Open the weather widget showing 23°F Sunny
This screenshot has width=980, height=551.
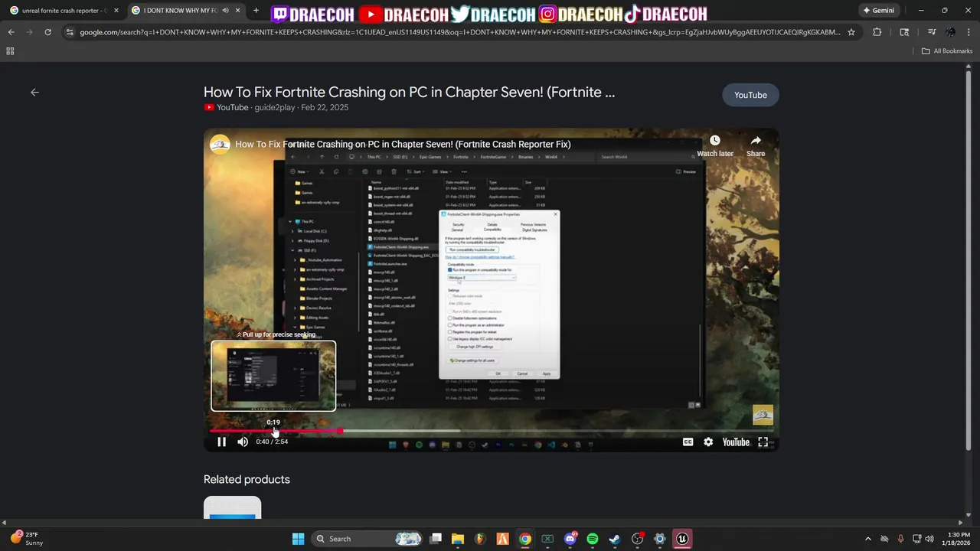tap(27, 539)
